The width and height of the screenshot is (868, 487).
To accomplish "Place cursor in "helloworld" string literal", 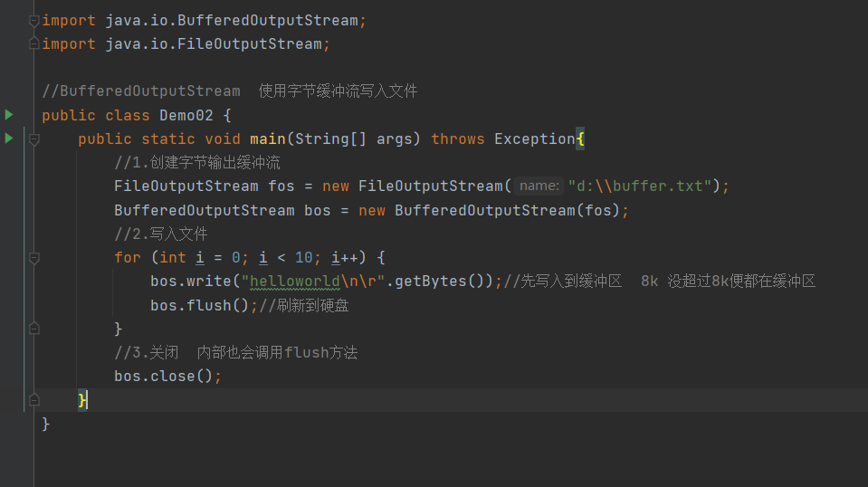I will click(294, 282).
